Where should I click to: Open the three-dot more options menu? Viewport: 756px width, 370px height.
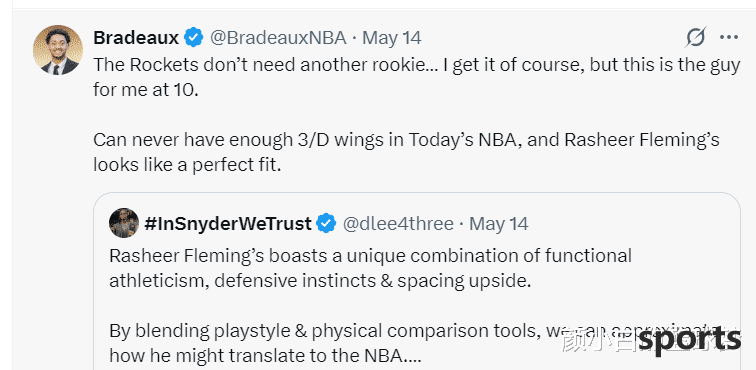coord(729,37)
